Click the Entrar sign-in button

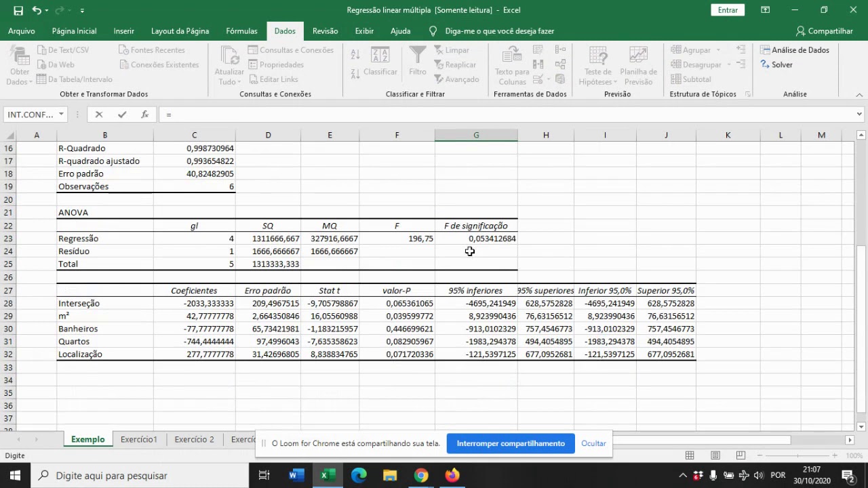click(728, 10)
